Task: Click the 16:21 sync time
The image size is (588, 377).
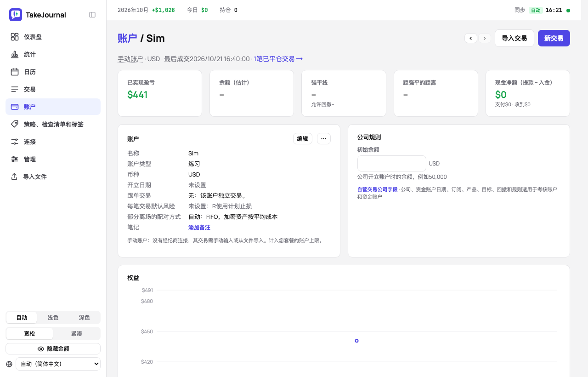Action: pyautogui.click(x=554, y=10)
